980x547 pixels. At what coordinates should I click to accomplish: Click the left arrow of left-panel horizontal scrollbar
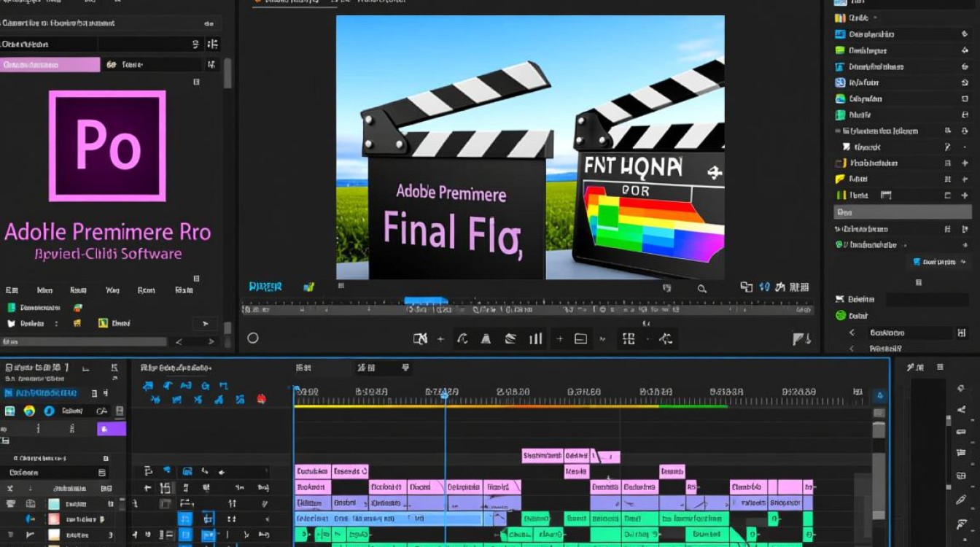(179, 341)
